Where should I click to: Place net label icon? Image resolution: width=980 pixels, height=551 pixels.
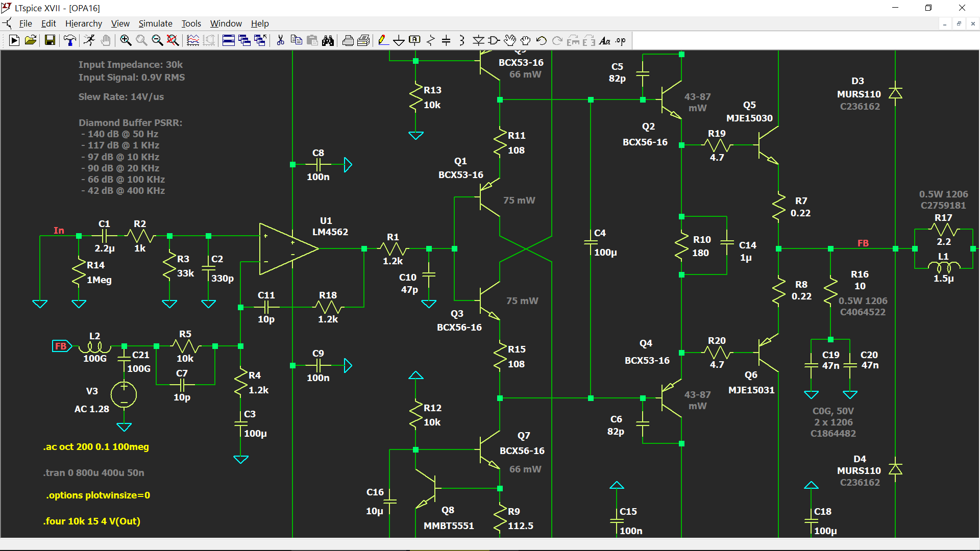tap(414, 40)
